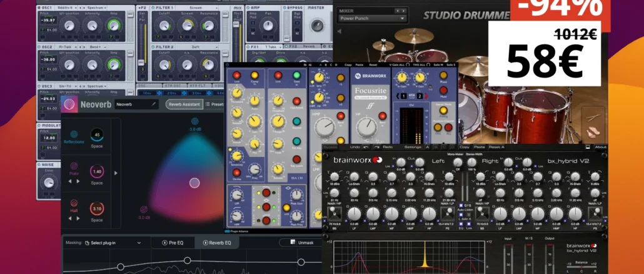Open OSC2 Bend+ mode dropdown

pyautogui.click(x=96, y=48)
